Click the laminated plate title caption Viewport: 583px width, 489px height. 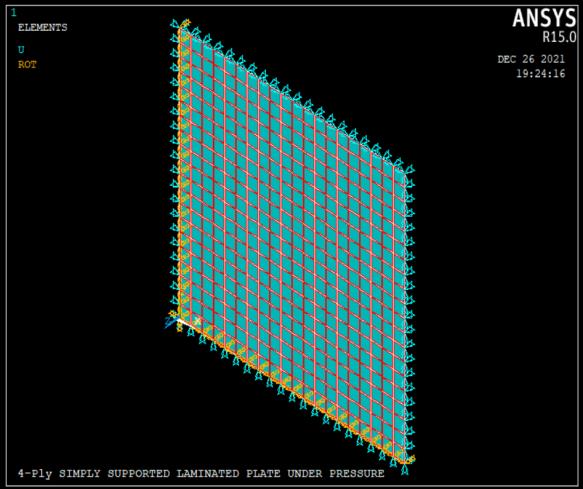(201, 473)
